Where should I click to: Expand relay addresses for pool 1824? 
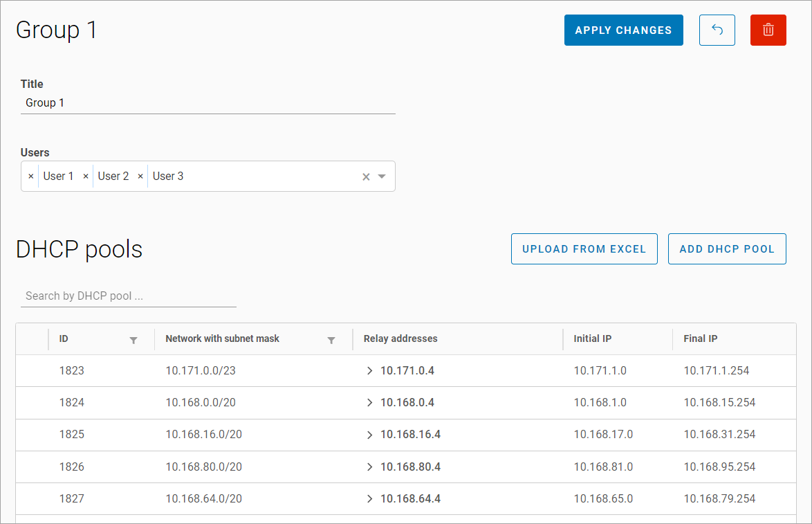pyautogui.click(x=370, y=402)
